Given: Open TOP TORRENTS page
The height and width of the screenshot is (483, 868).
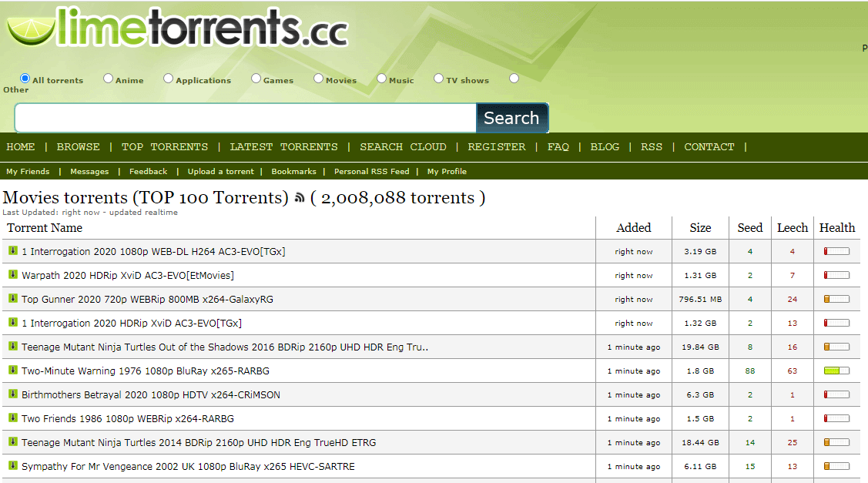Looking at the screenshot, I should tap(165, 147).
